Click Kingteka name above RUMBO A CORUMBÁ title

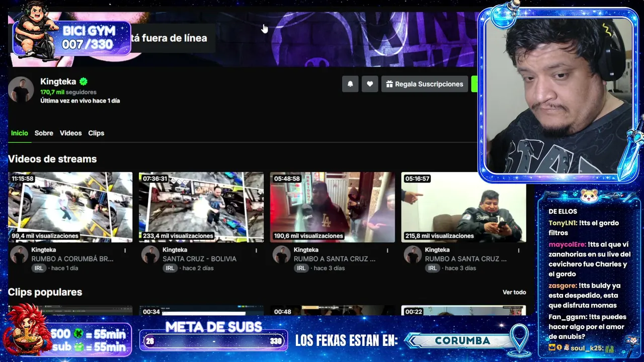44,250
